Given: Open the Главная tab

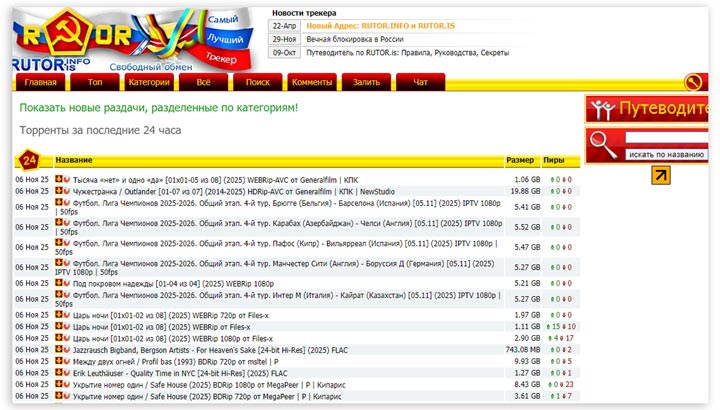Looking at the screenshot, I should pyautogui.click(x=40, y=82).
